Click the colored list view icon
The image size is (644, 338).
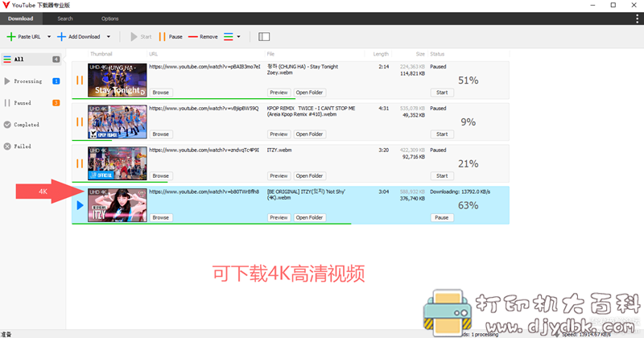pyautogui.click(x=229, y=36)
